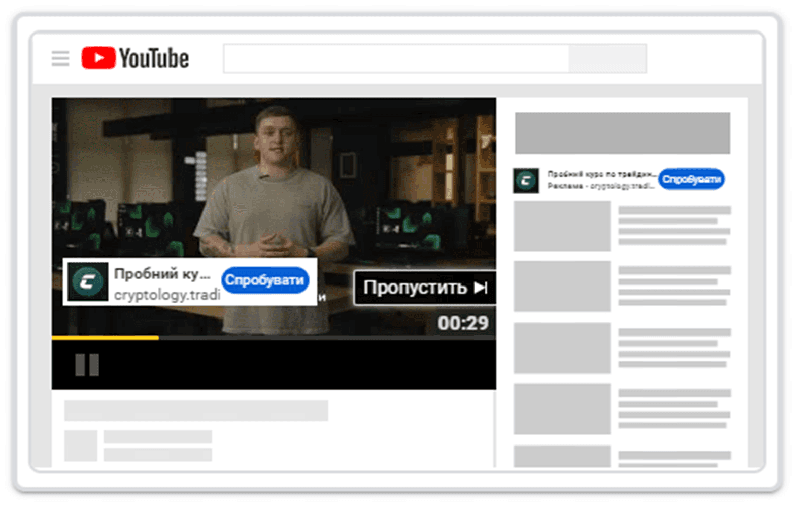Click the search button beside search field

607,58
